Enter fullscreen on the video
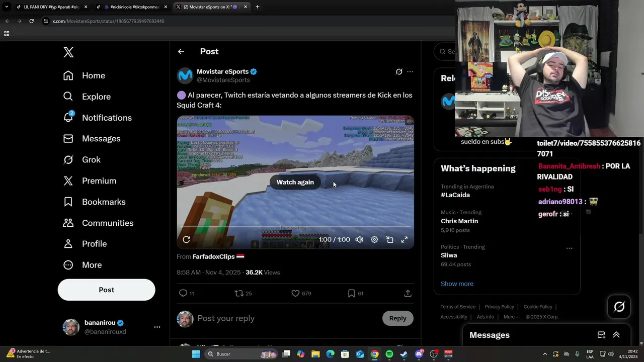The width and height of the screenshot is (644, 362). coord(404,239)
